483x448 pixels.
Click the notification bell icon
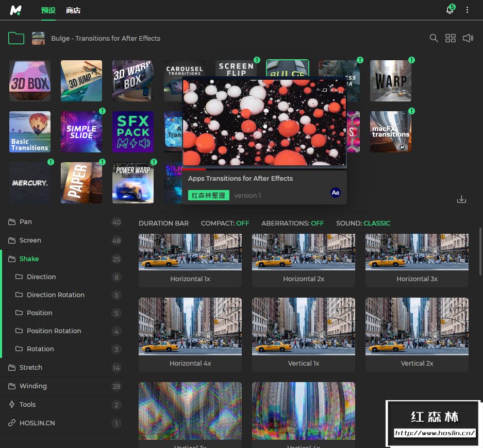(x=449, y=10)
